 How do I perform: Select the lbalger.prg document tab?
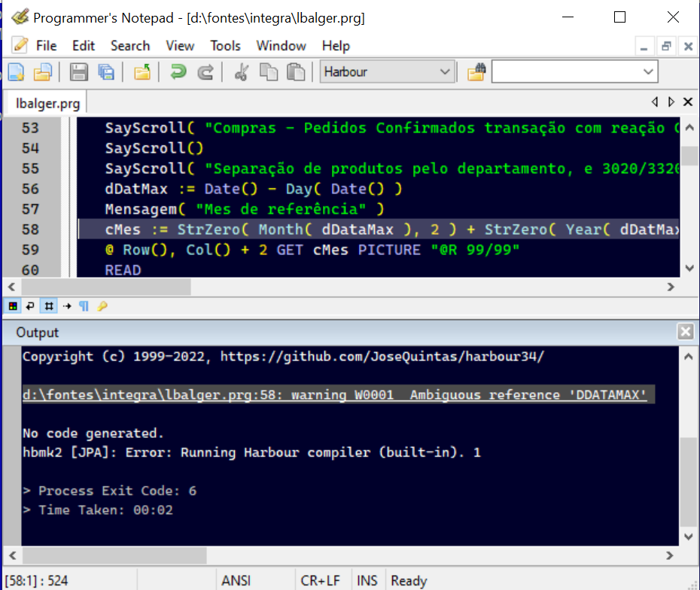[x=47, y=104]
